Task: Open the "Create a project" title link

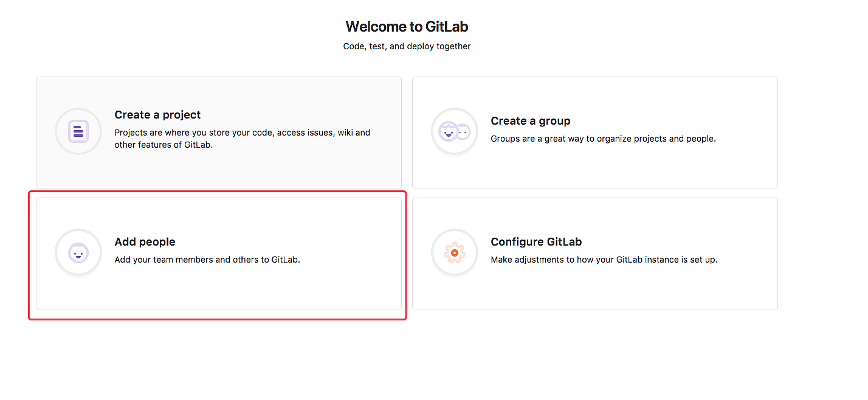Action: coord(157,115)
